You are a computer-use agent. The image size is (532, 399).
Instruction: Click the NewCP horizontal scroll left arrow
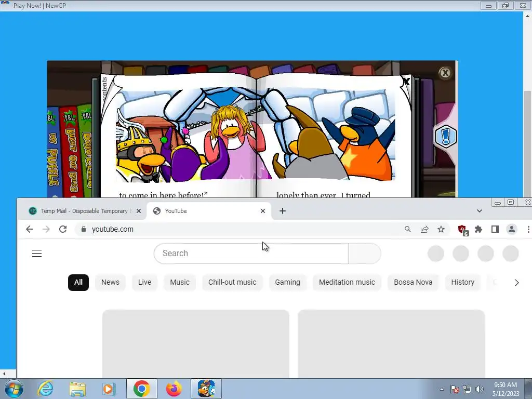click(x=4, y=374)
